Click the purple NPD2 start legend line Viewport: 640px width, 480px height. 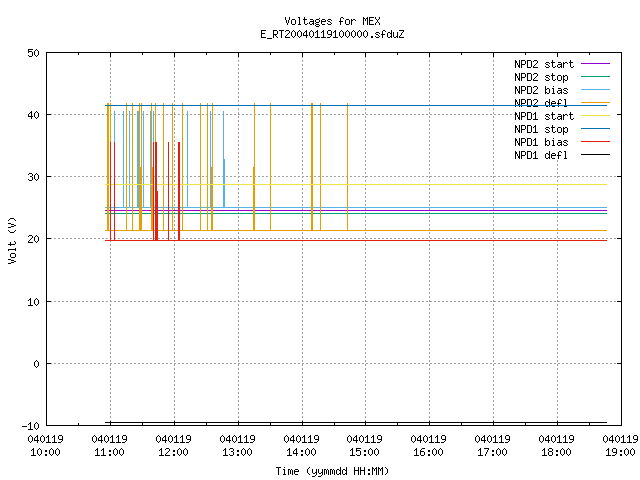tap(595, 64)
